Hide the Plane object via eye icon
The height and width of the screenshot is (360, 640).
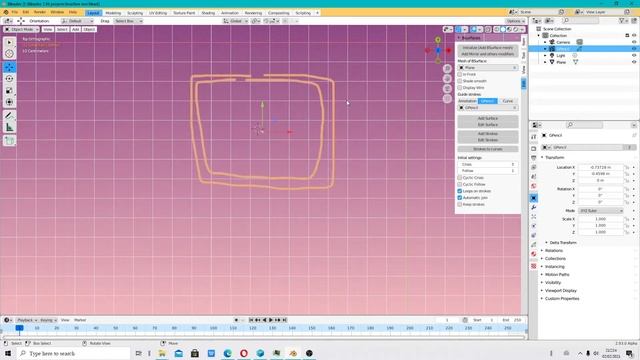(634, 62)
